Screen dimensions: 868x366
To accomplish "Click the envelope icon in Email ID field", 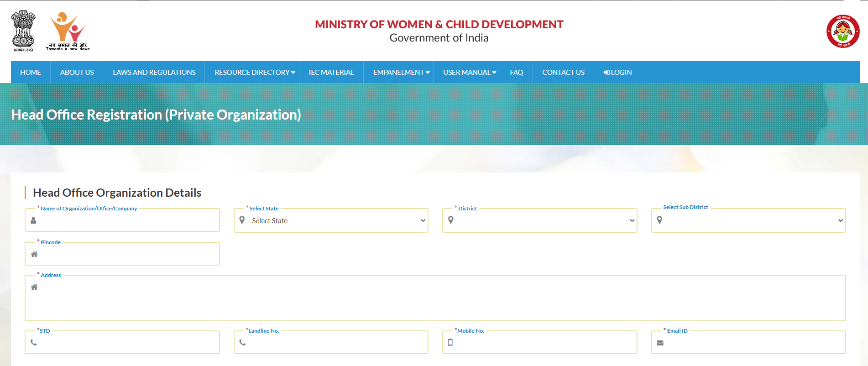I will point(660,343).
